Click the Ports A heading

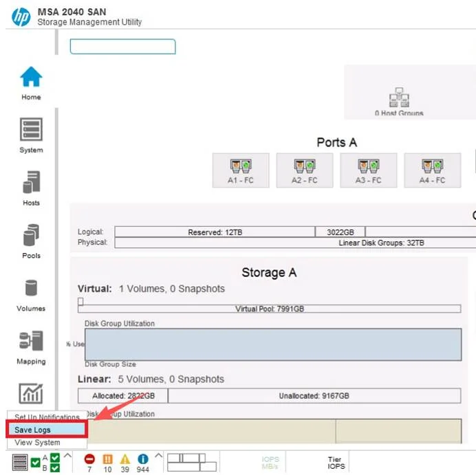coord(336,142)
